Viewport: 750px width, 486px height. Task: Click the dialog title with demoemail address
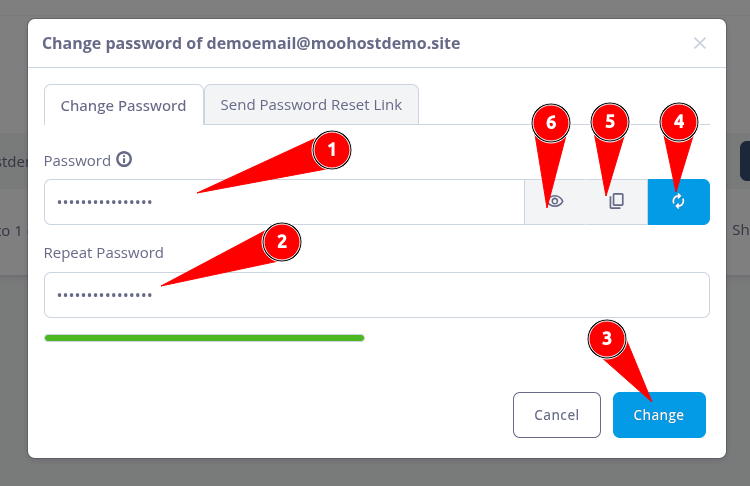(251, 43)
